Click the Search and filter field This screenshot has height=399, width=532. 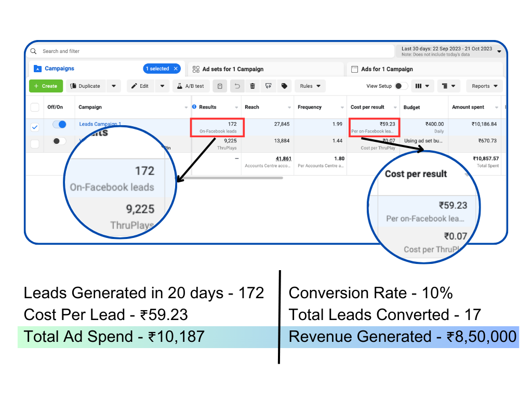[x=208, y=51]
